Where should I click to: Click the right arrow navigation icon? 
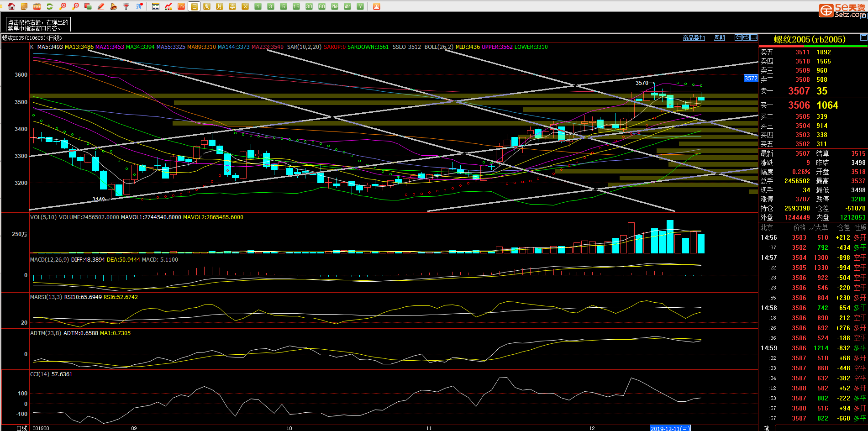click(x=746, y=37)
